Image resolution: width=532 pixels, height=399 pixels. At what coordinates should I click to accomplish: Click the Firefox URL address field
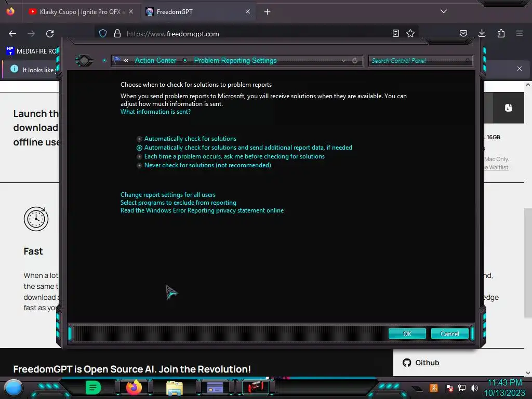pyautogui.click(x=258, y=34)
